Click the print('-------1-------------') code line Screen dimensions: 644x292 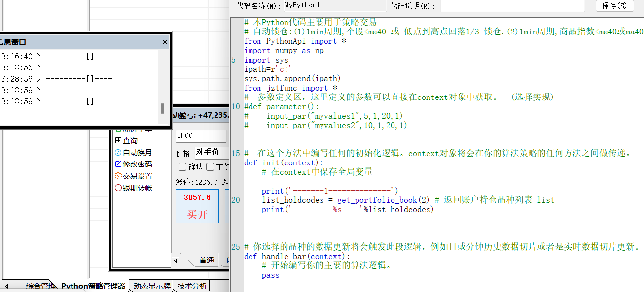[x=330, y=191]
